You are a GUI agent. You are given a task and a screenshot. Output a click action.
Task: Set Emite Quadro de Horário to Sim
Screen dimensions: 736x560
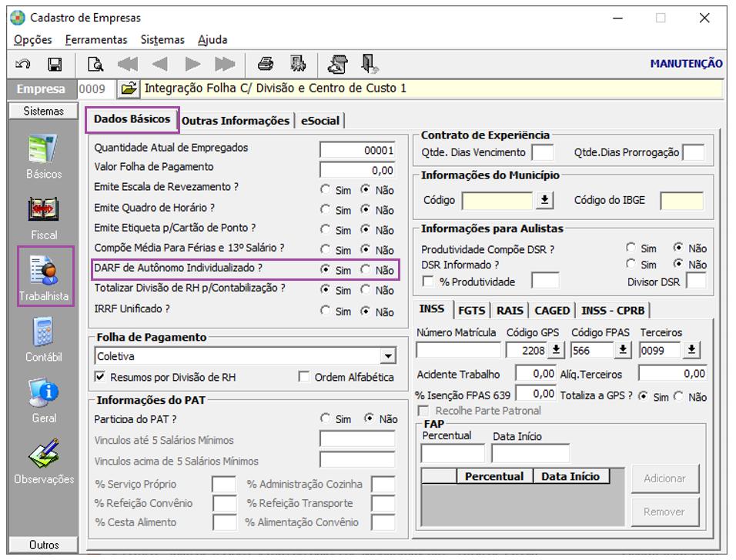click(325, 209)
